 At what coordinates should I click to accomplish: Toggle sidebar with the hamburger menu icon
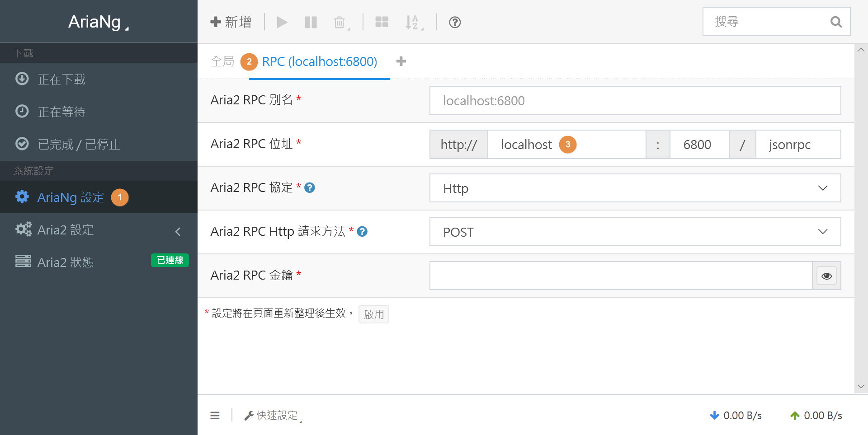(215, 416)
